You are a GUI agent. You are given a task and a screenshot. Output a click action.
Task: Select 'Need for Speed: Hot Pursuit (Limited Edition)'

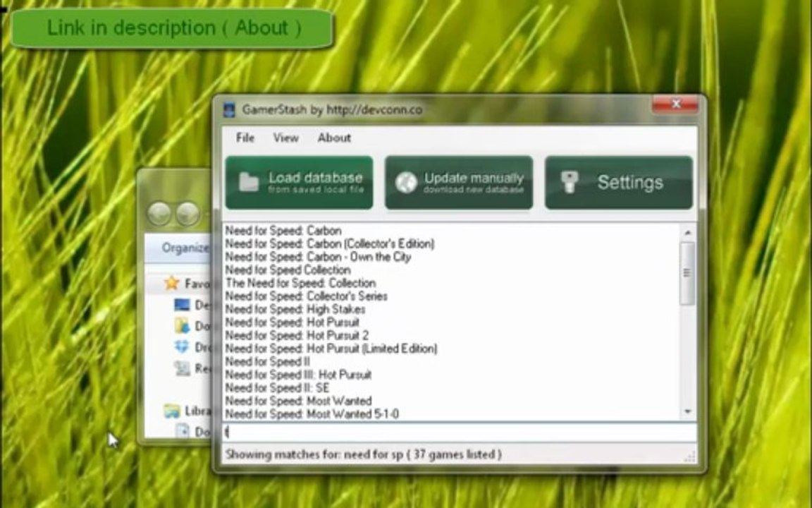click(x=331, y=349)
